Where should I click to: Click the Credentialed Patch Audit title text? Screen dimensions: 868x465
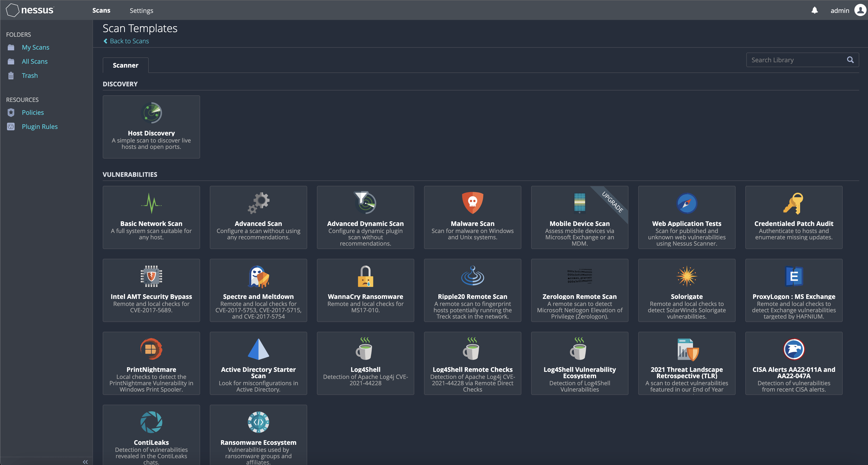(794, 224)
